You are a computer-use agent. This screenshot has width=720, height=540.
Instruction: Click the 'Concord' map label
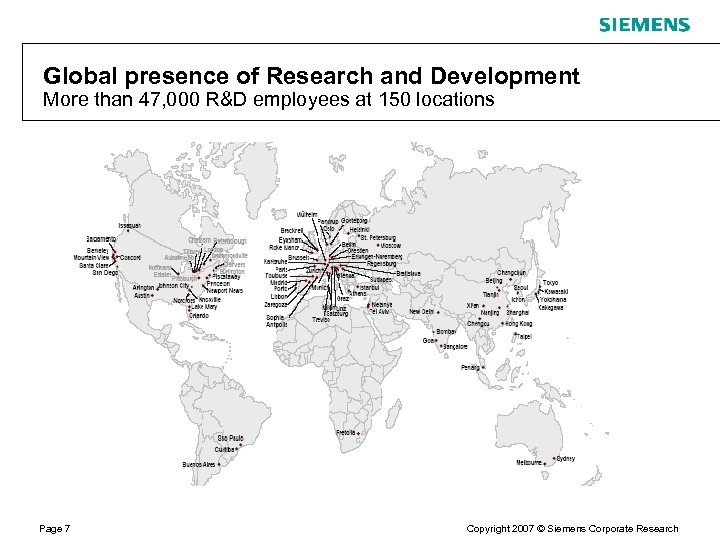(130, 258)
